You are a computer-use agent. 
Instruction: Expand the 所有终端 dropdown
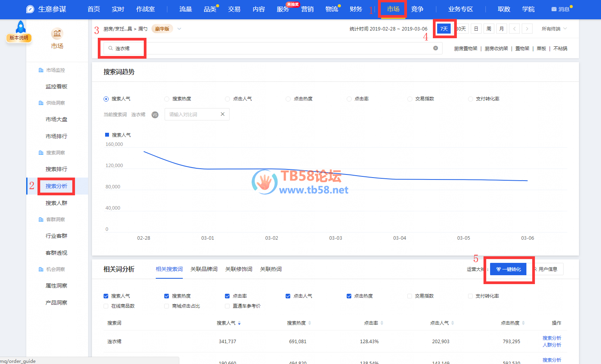(554, 29)
